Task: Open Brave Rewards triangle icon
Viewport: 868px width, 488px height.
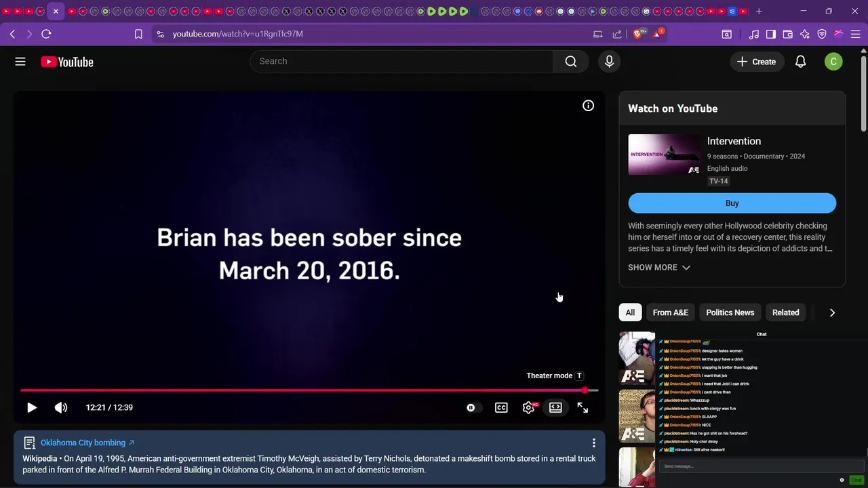Action: tap(656, 33)
